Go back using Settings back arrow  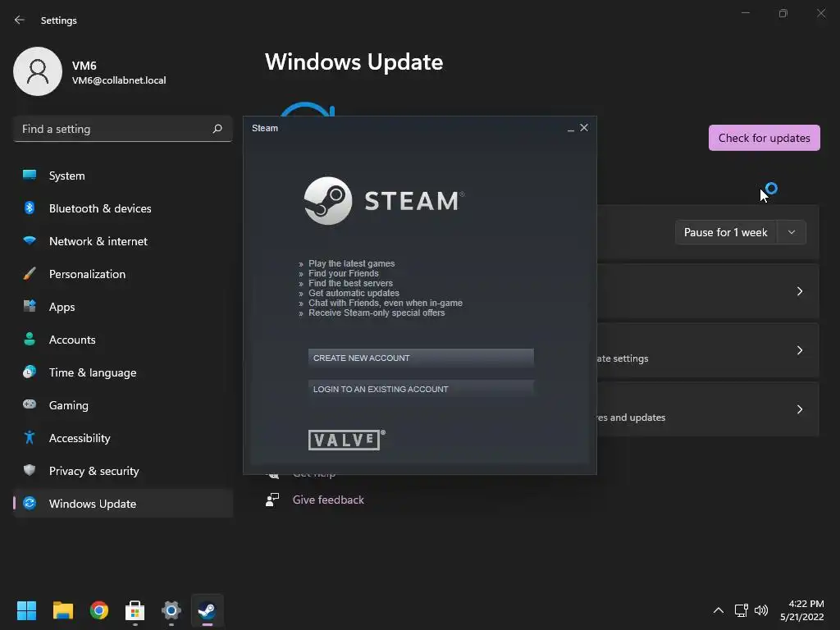point(20,20)
